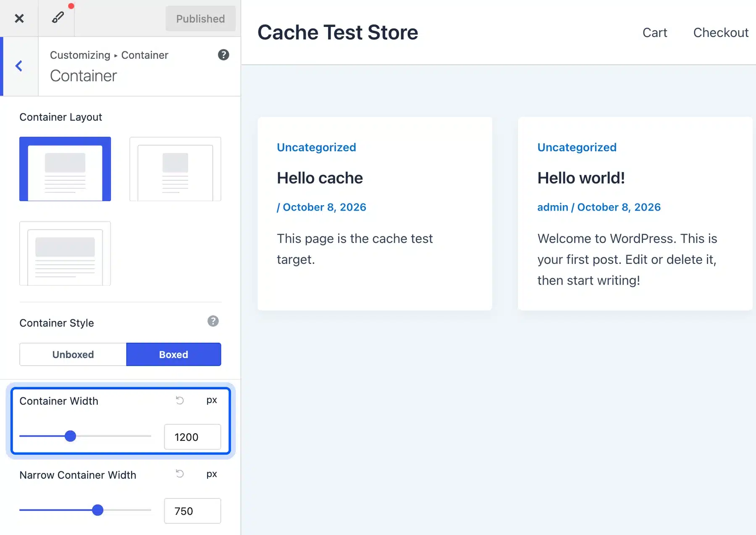
Task: Click the Container Width slider handle
Action: (71, 436)
